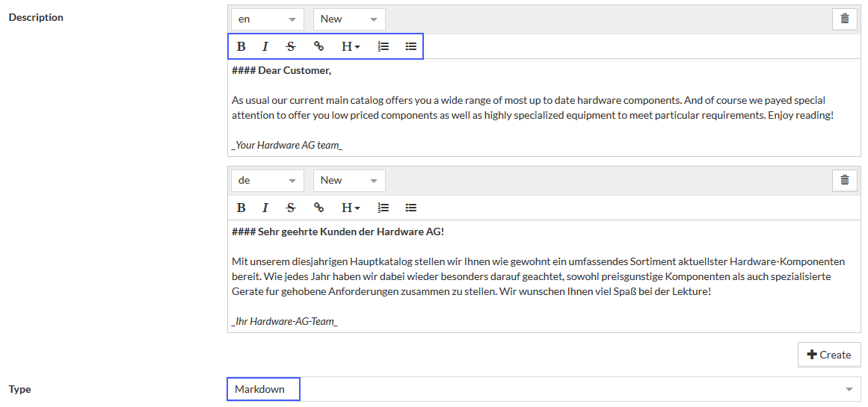Click the '#### Dear Customer,' heading line

(x=281, y=71)
